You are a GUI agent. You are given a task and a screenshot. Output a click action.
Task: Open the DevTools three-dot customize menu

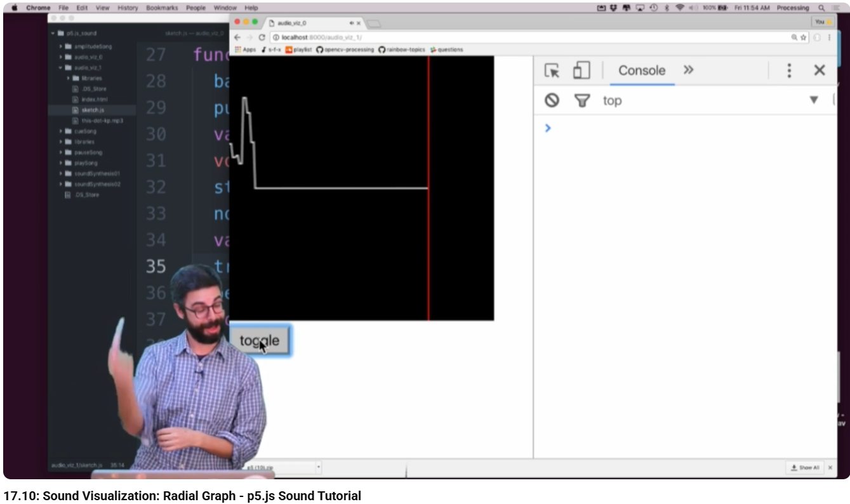(788, 70)
